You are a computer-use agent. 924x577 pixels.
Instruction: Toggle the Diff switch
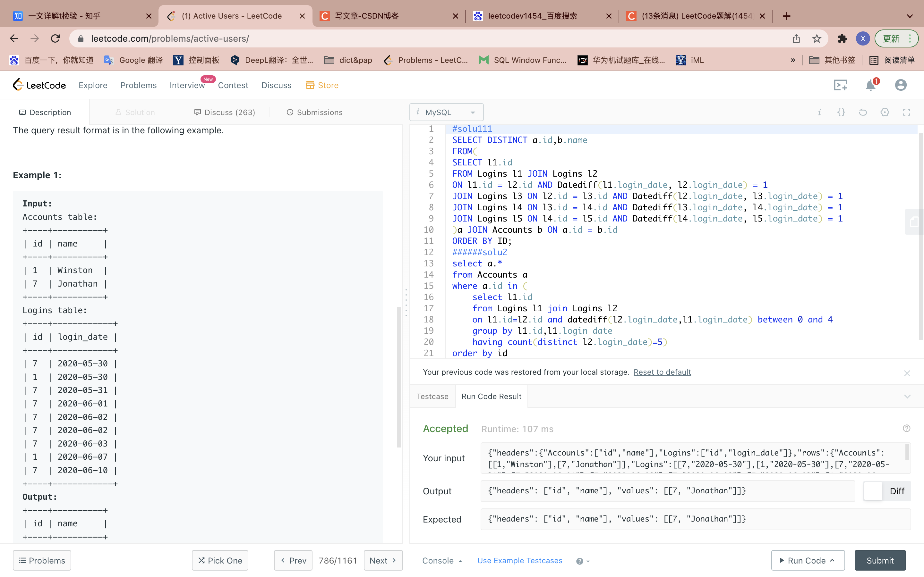coord(874,491)
